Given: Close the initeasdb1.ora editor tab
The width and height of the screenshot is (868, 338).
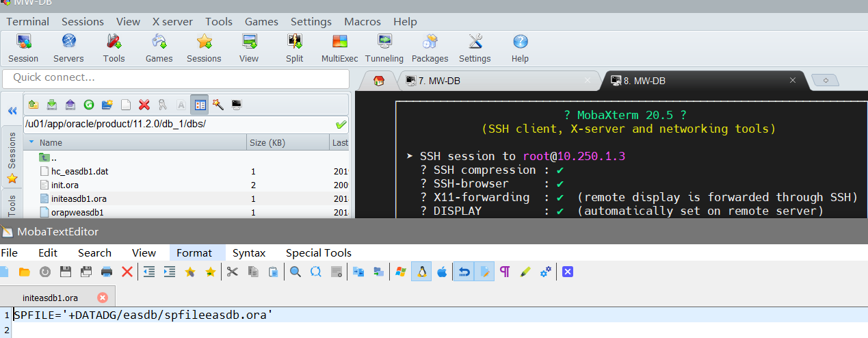Looking at the screenshot, I should point(103,298).
